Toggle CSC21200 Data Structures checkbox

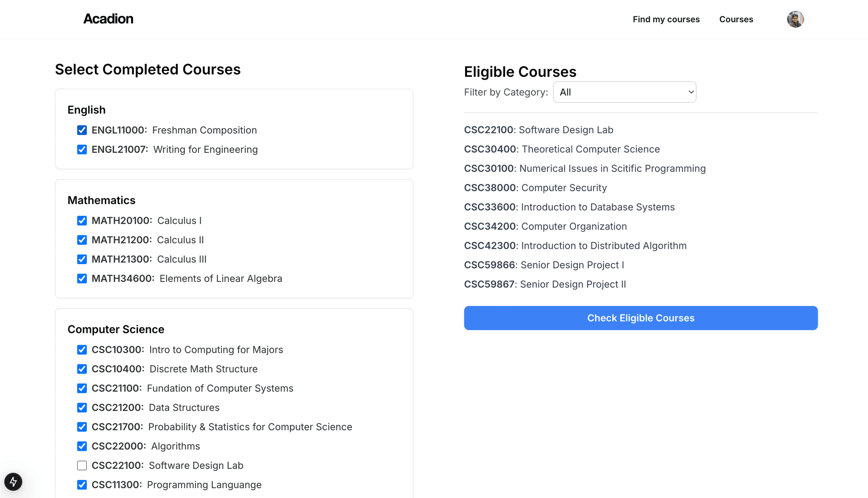pyautogui.click(x=82, y=408)
